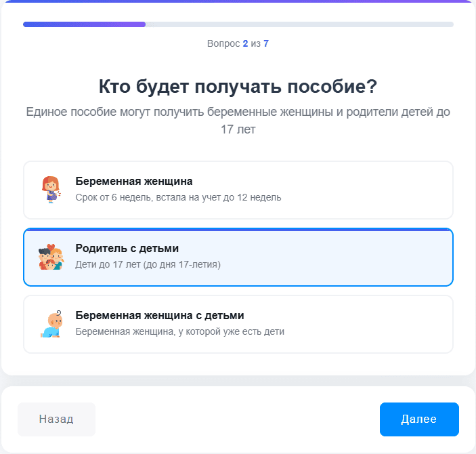This screenshot has height=454, width=476.
Task: Click the "17 лет" line ending the subtitle
Action: pyautogui.click(x=238, y=129)
